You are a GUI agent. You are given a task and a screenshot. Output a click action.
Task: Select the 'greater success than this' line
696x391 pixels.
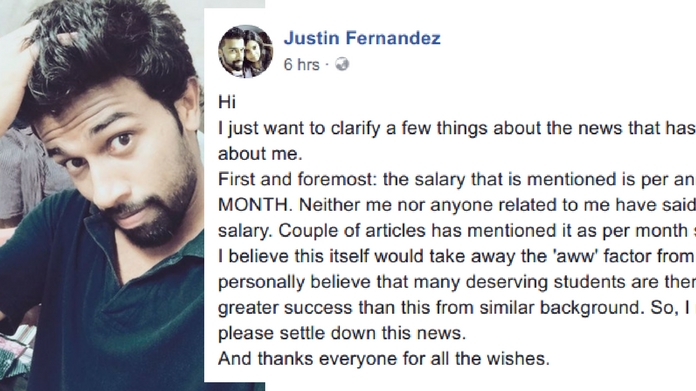click(x=457, y=308)
